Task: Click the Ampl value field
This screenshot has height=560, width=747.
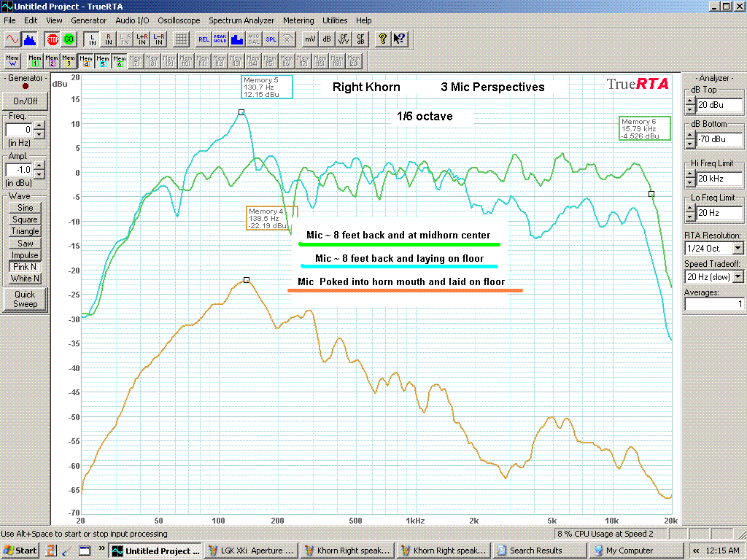Action: [20, 169]
